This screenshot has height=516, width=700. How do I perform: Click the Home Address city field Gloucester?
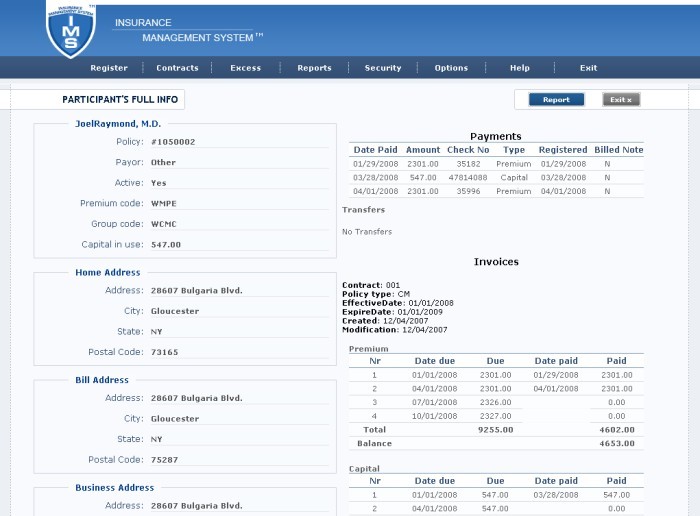[240, 311]
